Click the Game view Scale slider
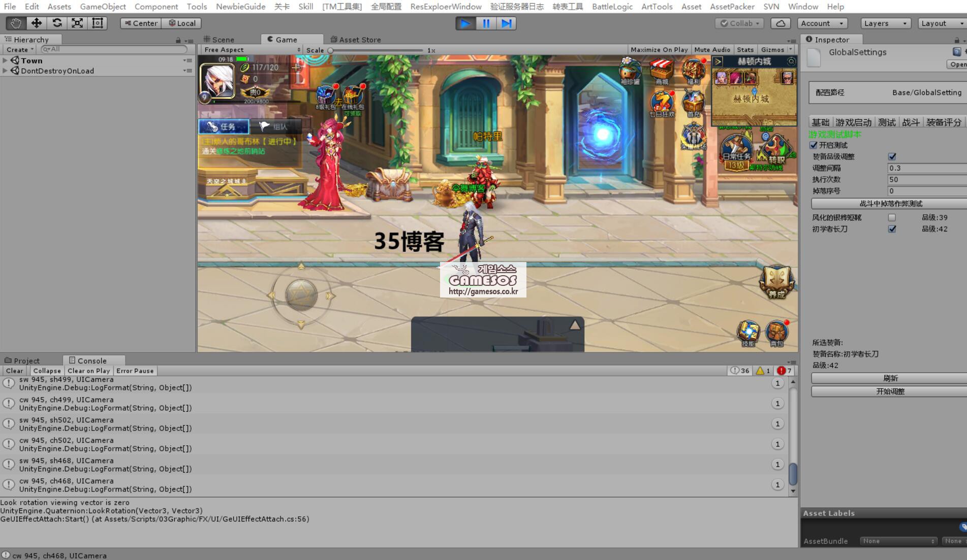 click(376, 50)
